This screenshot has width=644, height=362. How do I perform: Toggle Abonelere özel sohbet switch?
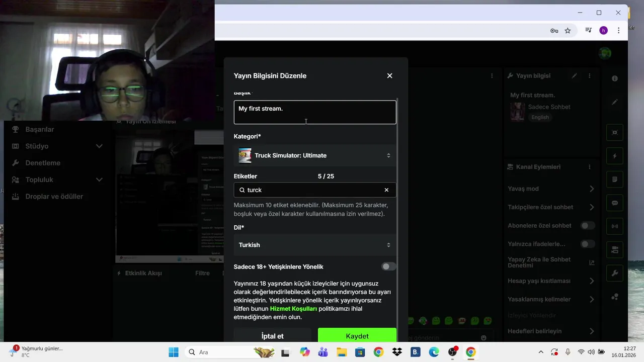click(588, 226)
